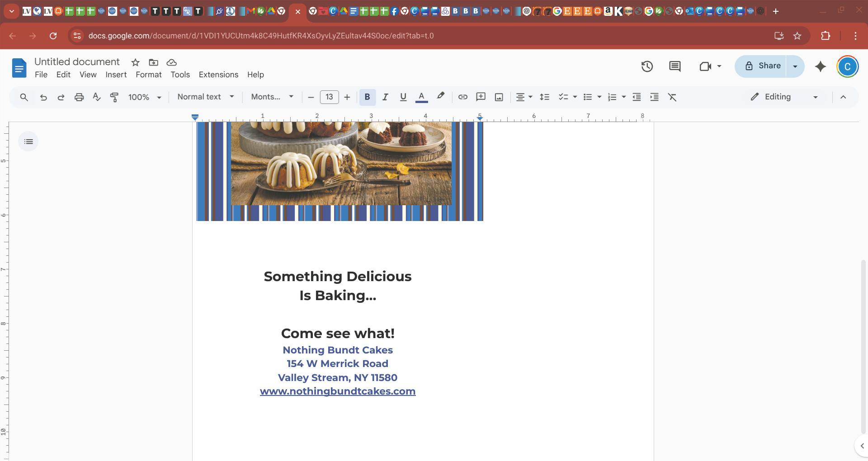
Task: Open the browser extensions menu
Action: pyautogui.click(x=826, y=36)
